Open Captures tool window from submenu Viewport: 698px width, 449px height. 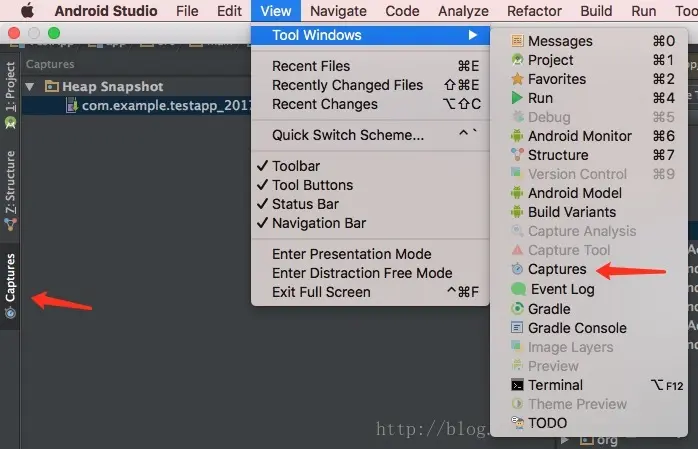[x=589, y=269]
